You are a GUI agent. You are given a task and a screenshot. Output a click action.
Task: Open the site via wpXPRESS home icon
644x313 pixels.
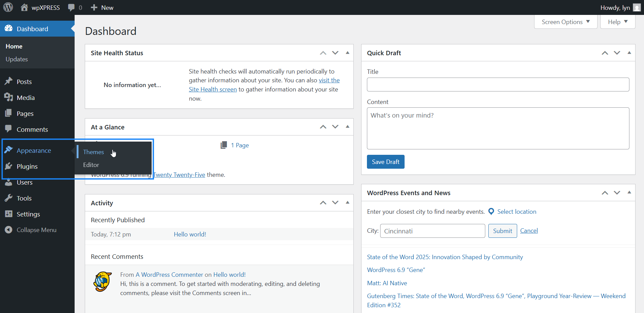(24, 7)
